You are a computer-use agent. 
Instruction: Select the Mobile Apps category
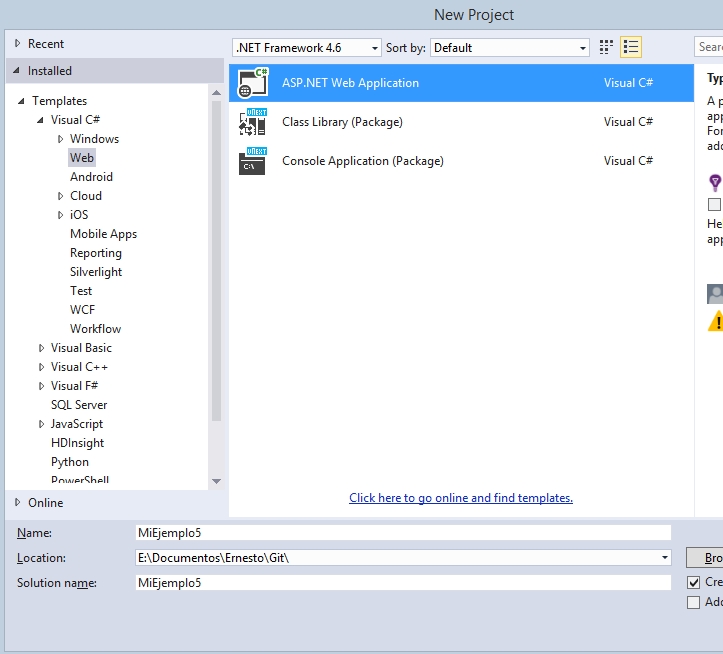tap(103, 234)
